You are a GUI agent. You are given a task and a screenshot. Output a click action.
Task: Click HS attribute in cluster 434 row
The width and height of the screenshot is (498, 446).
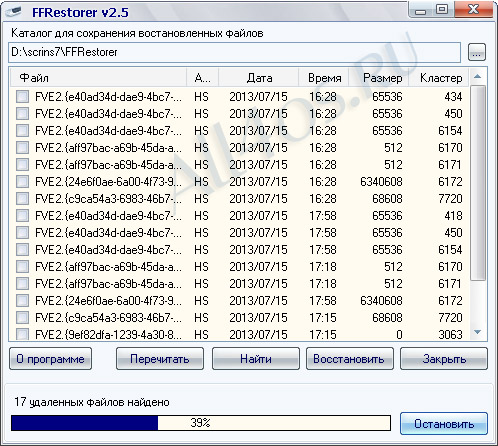click(201, 97)
